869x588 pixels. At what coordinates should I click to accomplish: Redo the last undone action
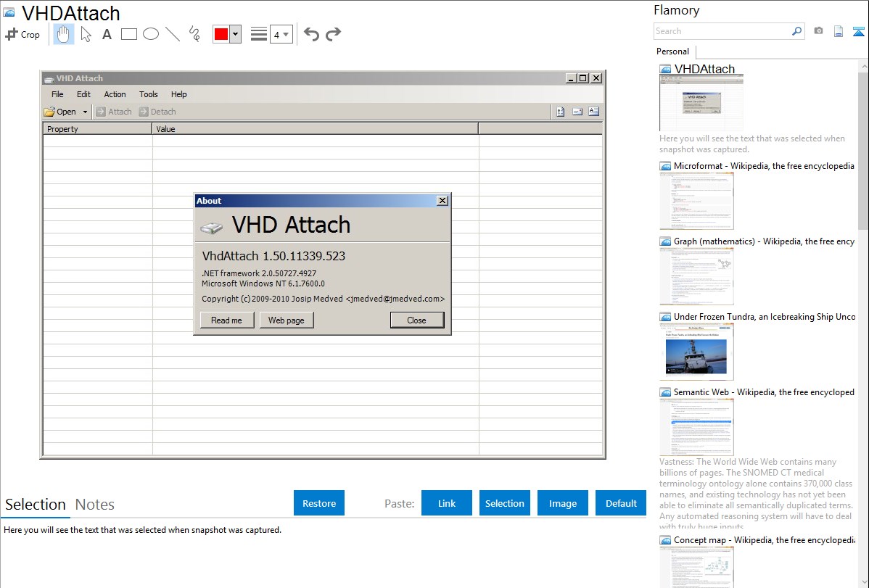click(333, 34)
